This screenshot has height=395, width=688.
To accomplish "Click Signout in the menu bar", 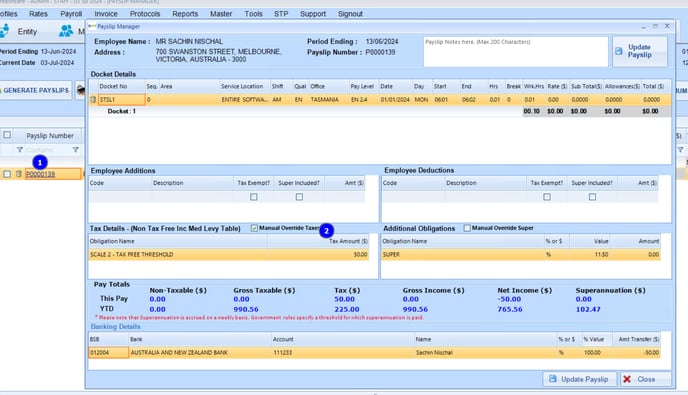I will point(350,14).
